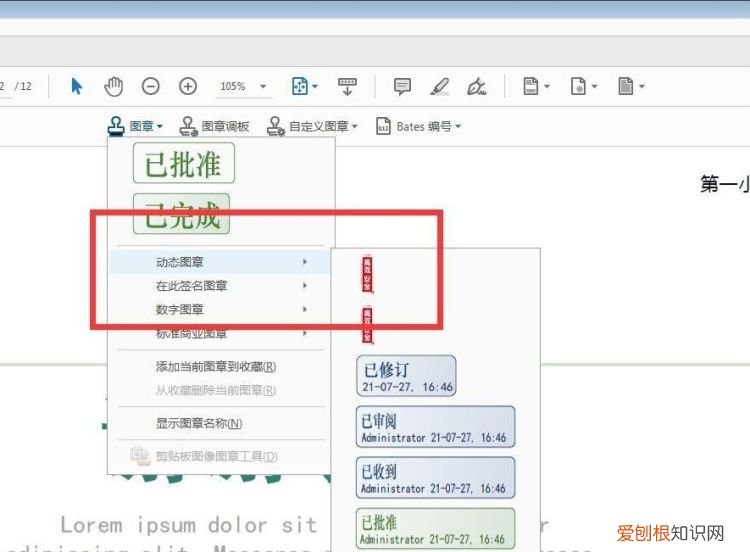Select the arrow selection tool
Image resolution: width=750 pixels, height=552 pixels.
point(77,87)
